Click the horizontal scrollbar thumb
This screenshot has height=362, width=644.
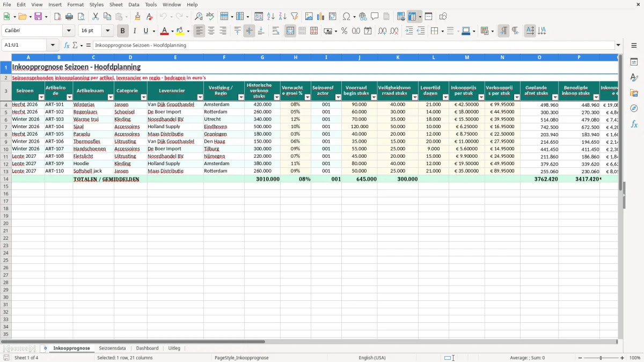pos(133,342)
